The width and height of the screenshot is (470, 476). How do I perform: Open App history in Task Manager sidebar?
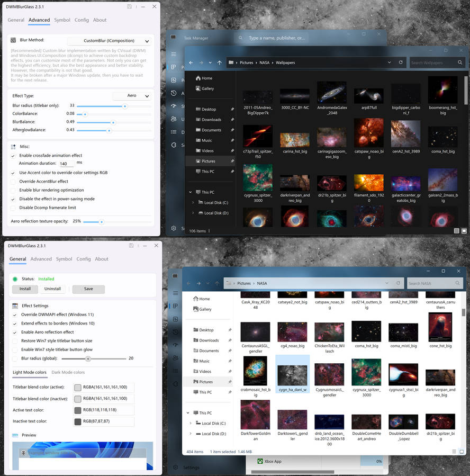[x=175, y=92]
